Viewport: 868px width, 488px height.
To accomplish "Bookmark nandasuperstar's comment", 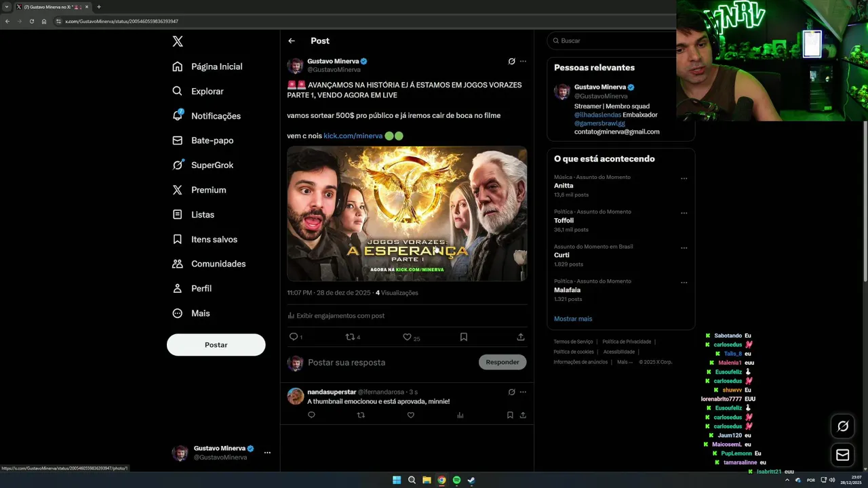I will coord(510,415).
